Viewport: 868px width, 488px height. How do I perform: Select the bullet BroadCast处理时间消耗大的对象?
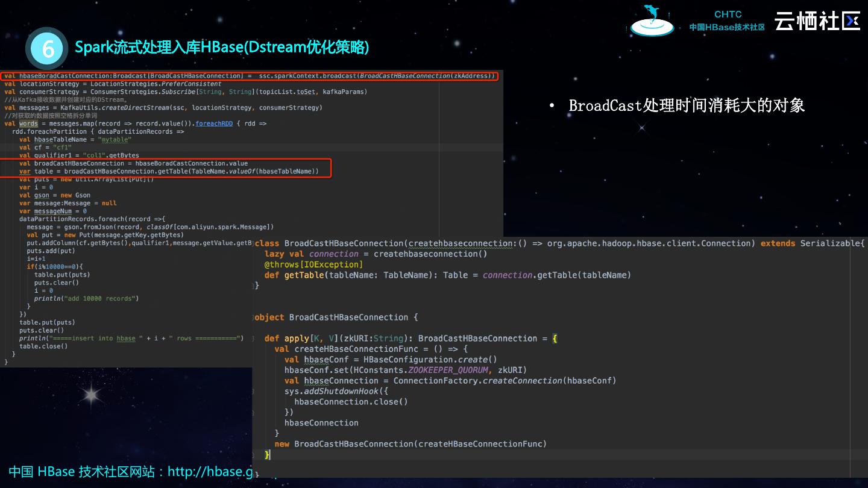point(687,105)
